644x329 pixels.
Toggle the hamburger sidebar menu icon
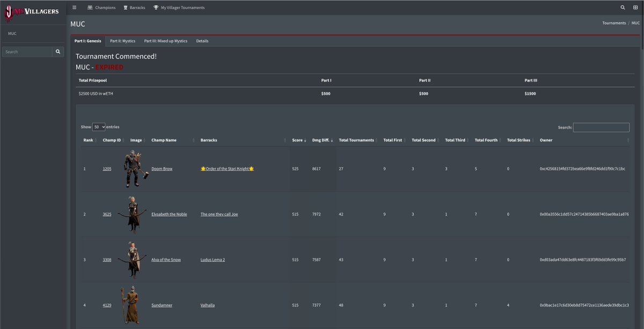[74, 8]
